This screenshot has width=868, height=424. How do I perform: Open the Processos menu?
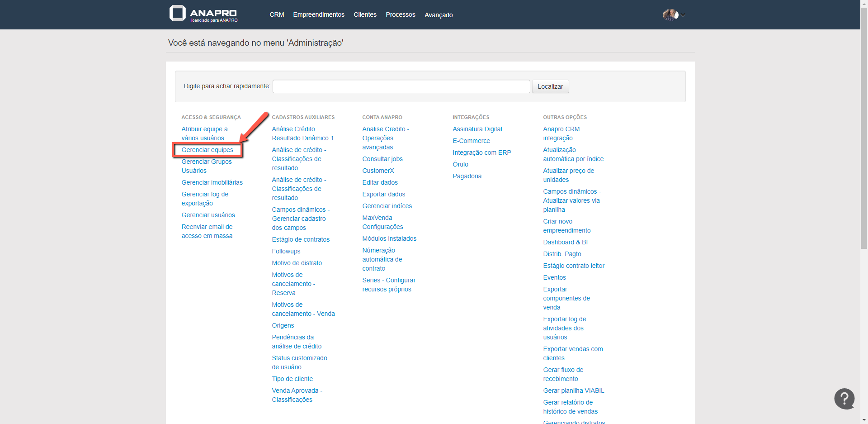point(400,15)
